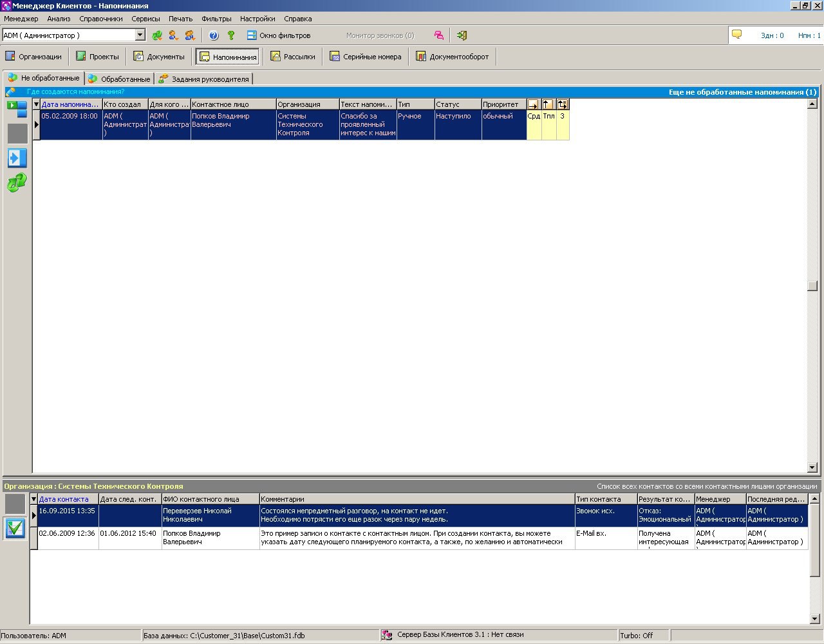This screenshot has width=824, height=644.
Task: Select contact row 16.09.2015 13:35
Action: point(419,515)
